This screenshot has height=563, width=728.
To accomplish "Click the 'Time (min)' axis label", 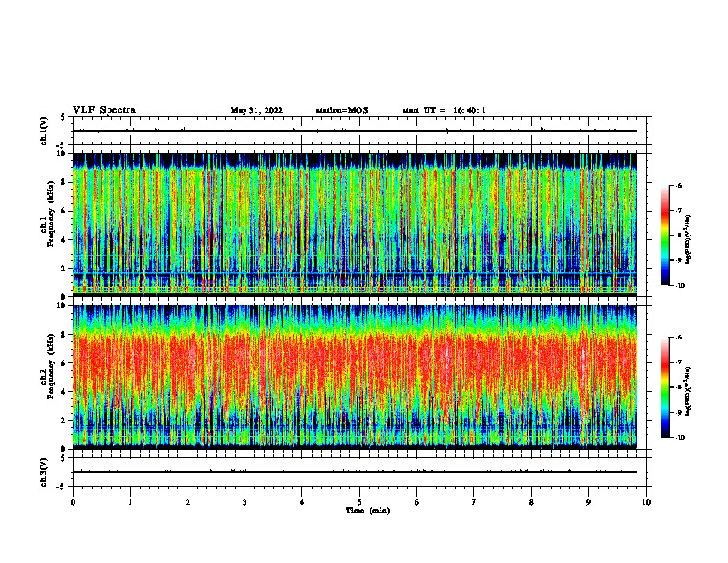I will [368, 511].
